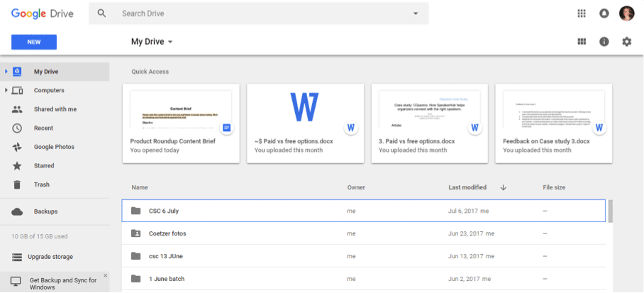Open Product Roundup Content Brief card
This screenshot has width=644, height=293.
tap(181, 123)
